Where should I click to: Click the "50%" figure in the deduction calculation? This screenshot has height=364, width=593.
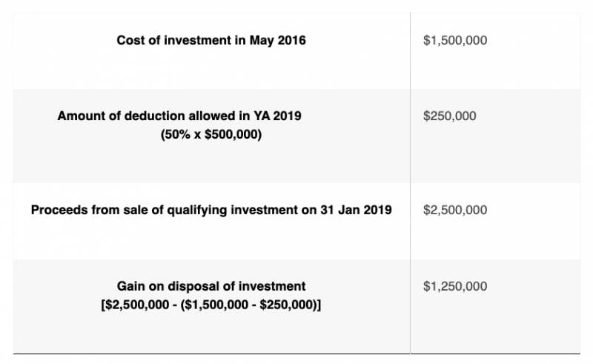pos(176,135)
